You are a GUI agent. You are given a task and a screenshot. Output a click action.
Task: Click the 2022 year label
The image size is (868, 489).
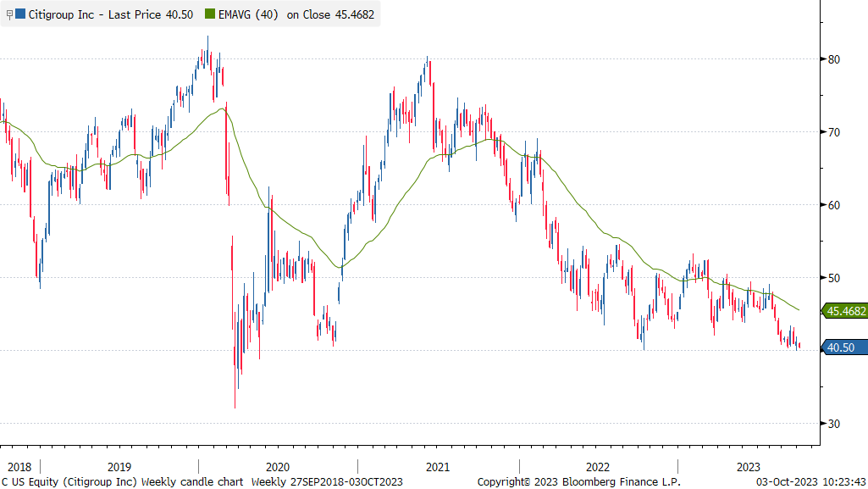click(597, 467)
